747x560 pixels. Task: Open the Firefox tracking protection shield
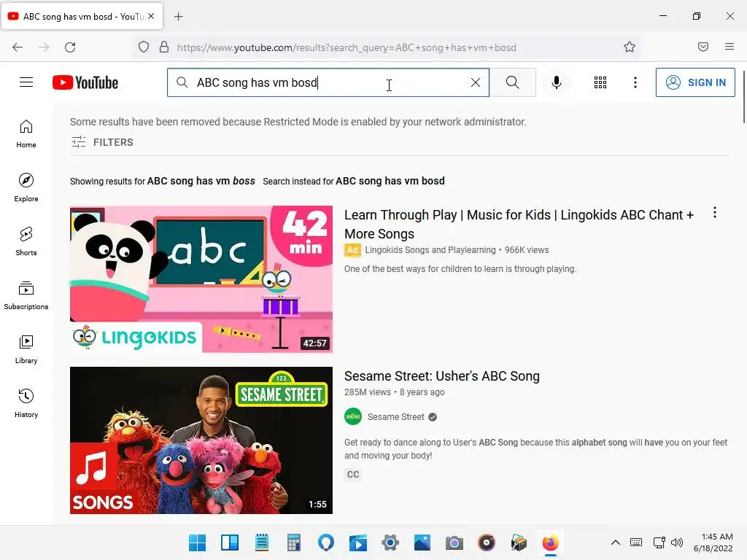pos(144,47)
